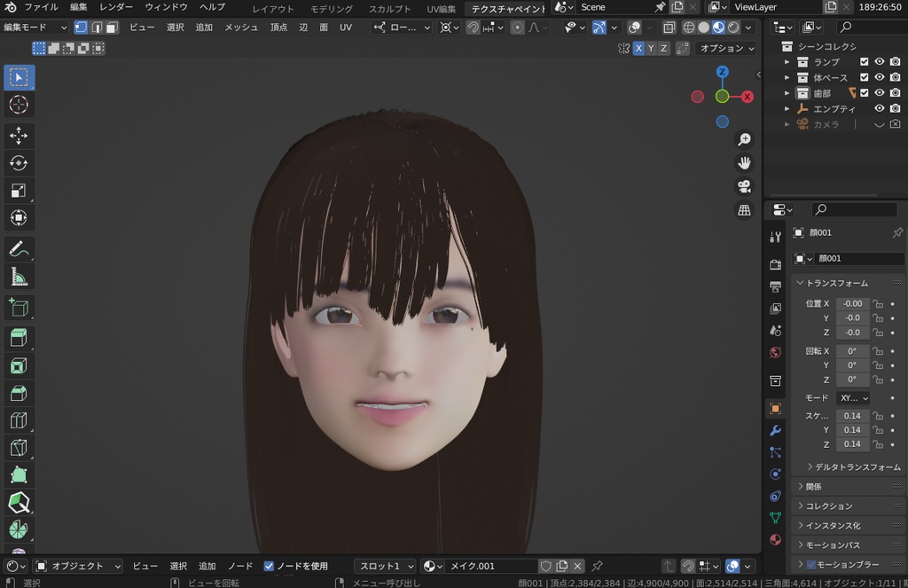Select the Scale tool
The image size is (908, 588).
19,190
